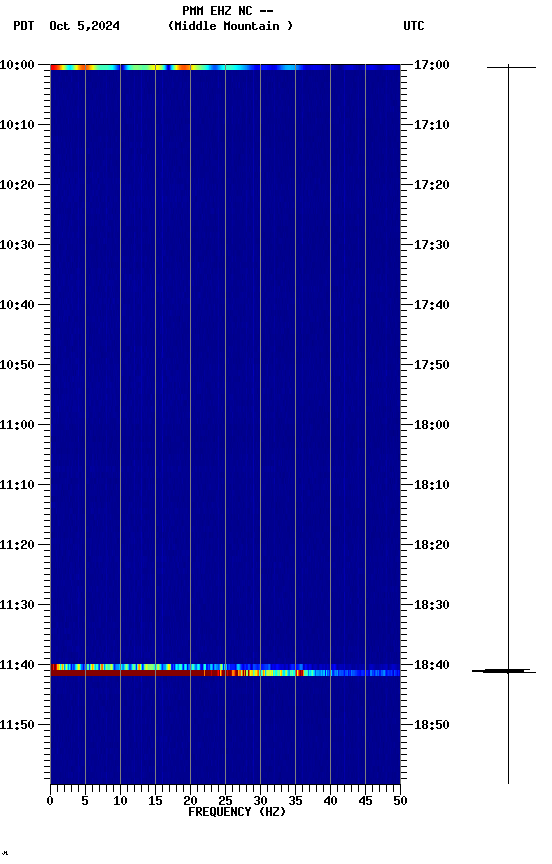The height and width of the screenshot is (864, 552).
Task: Click the '18:40' UTC time label
Action: click(x=432, y=666)
